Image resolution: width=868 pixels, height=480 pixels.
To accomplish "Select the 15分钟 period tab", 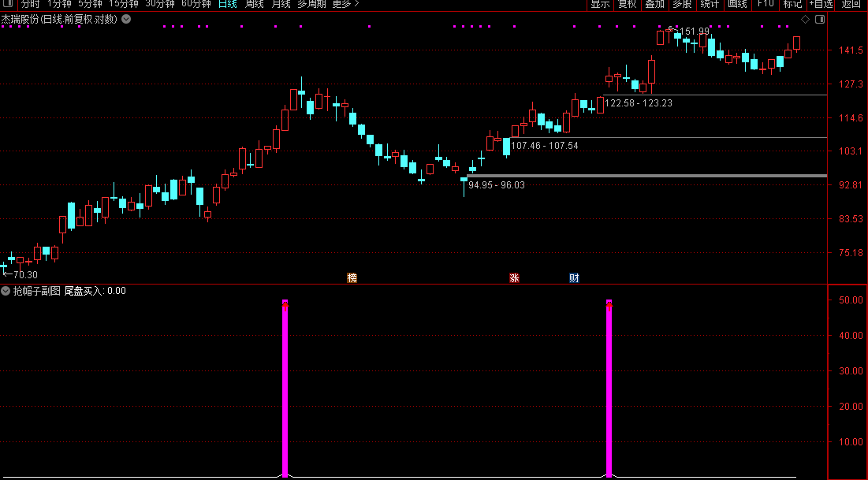I will 124,4.
